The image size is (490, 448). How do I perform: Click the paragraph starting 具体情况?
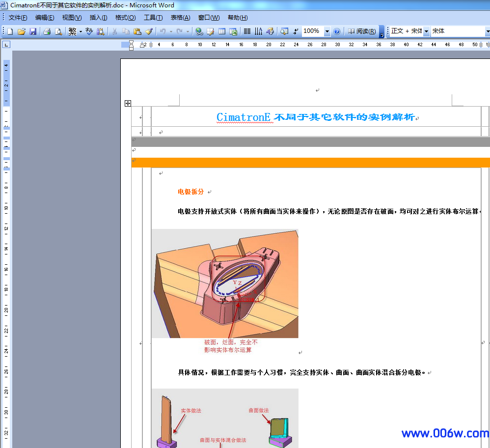click(301, 373)
